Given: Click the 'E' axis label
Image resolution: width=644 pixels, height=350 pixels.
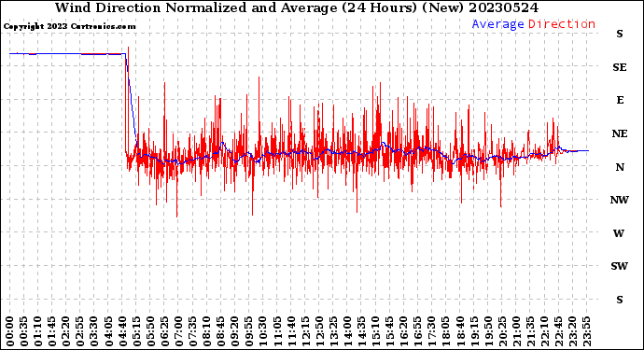Looking at the screenshot, I should pos(620,100).
